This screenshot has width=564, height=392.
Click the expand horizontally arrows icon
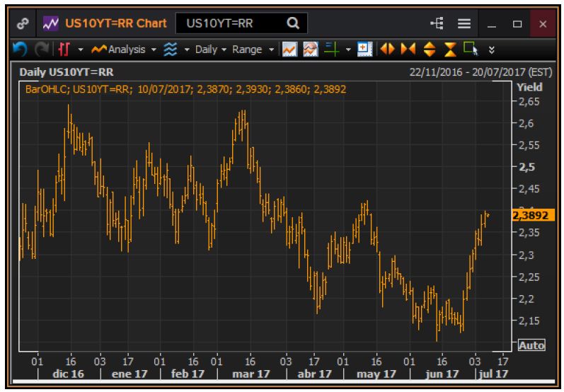[x=387, y=50]
